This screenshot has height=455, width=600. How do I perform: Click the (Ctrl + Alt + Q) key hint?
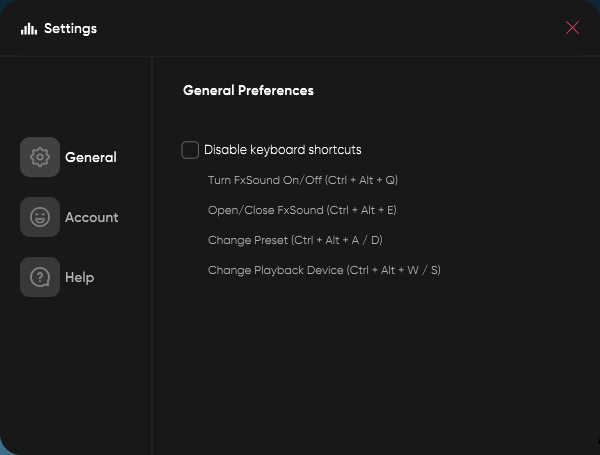pyautogui.click(x=361, y=180)
